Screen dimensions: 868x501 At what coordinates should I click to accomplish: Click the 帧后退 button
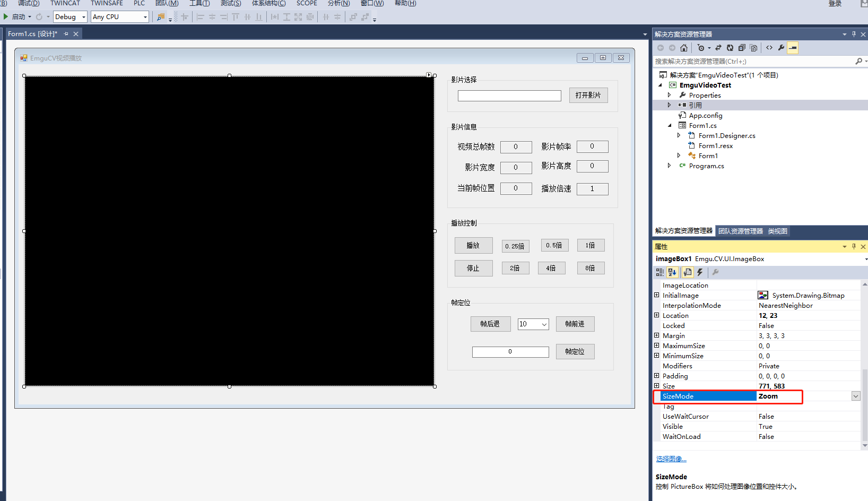490,324
